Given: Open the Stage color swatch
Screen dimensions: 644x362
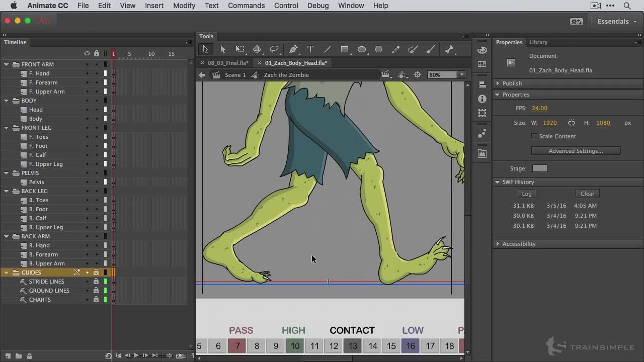Looking at the screenshot, I should (x=539, y=168).
